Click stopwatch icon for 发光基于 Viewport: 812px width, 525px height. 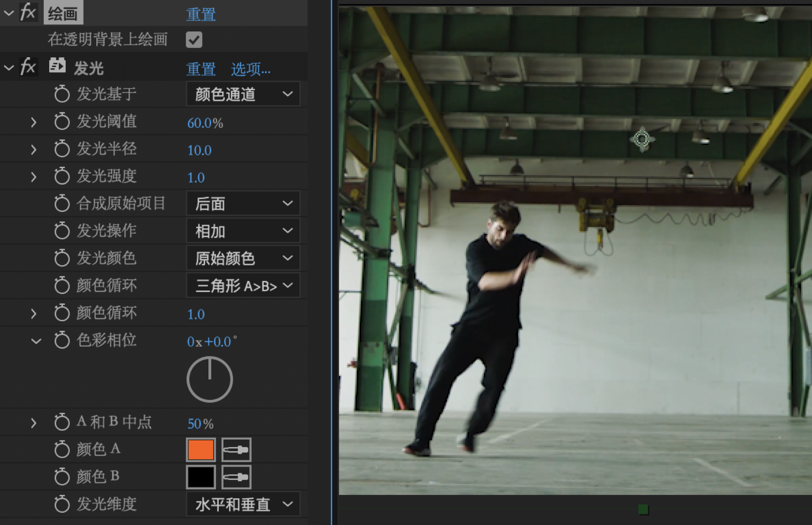pos(62,94)
